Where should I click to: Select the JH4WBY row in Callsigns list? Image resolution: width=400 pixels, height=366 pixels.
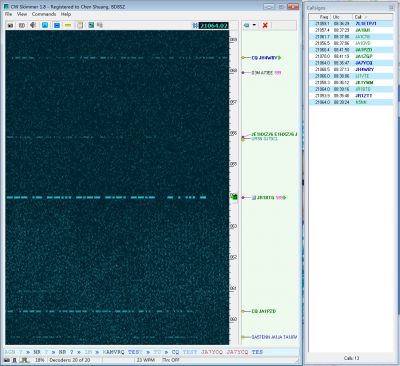point(351,69)
